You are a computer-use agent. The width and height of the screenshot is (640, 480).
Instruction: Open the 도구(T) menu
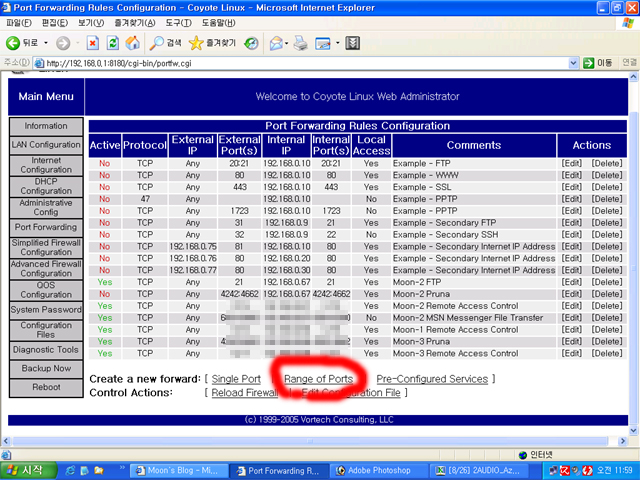coord(178,23)
